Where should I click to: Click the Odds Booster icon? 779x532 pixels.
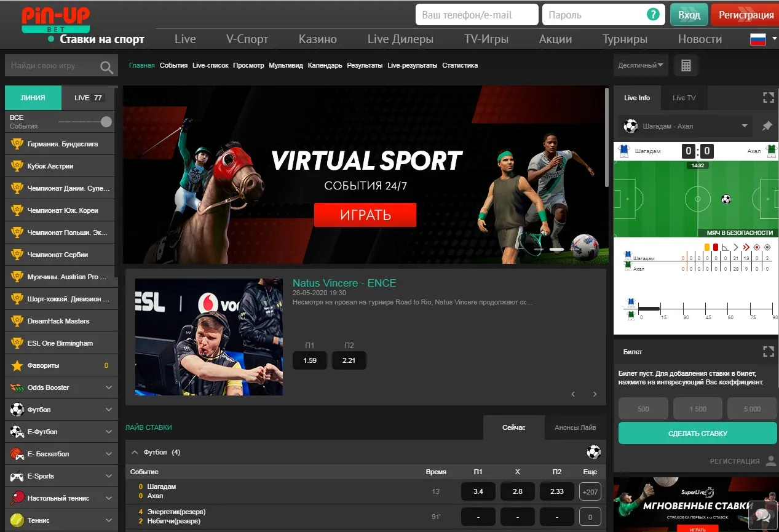coord(17,388)
